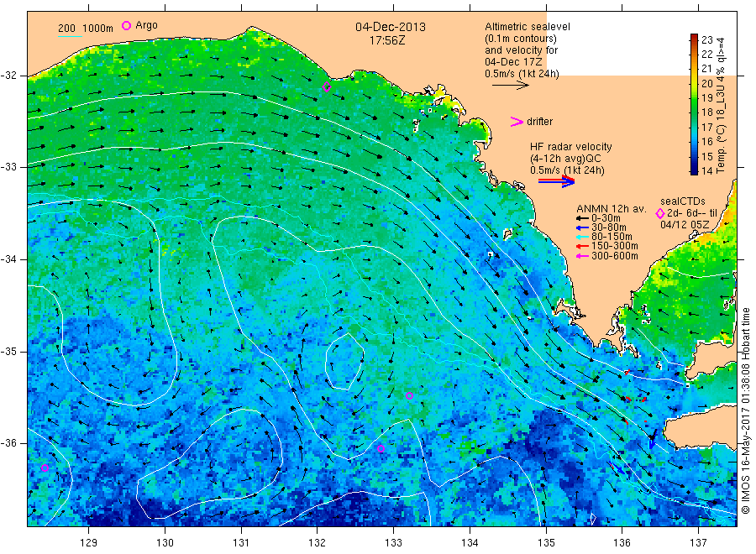Click the Argo circle marker near 128.4E, 36.3S

[45, 468]
